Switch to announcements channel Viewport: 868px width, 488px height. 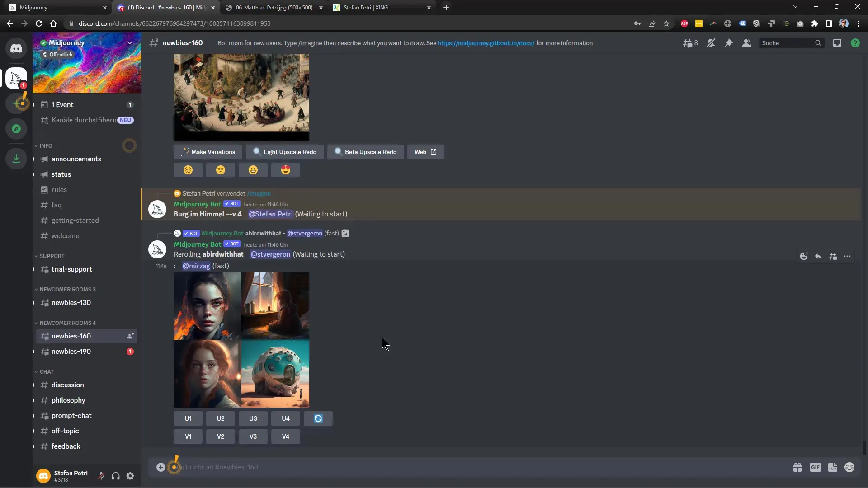tap(75, 159)
